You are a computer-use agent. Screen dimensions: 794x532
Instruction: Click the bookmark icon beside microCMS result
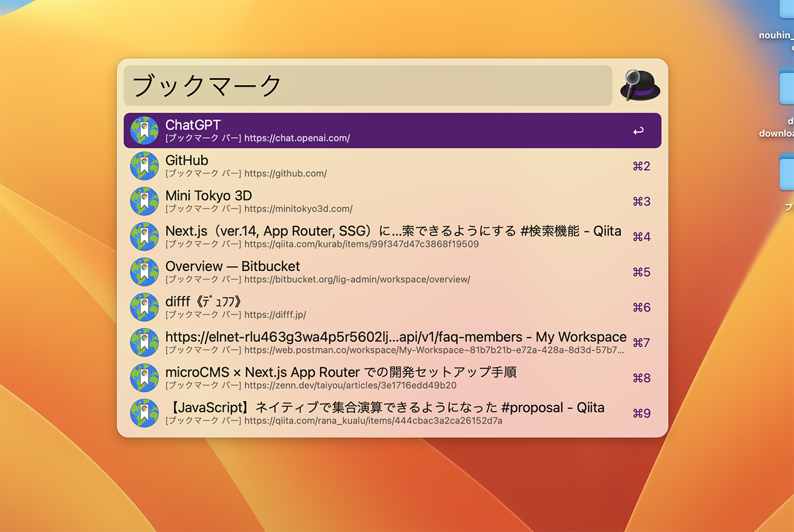[x=144, y=377]
